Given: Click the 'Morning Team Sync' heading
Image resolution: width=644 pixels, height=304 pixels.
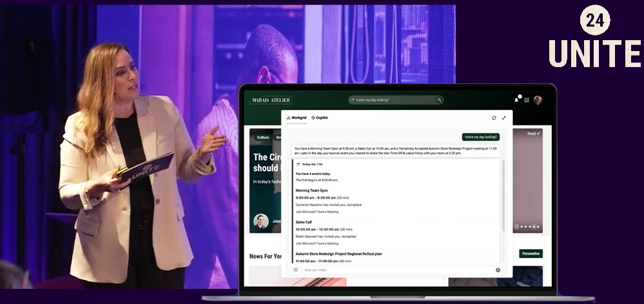Looking at the screenshot, I should pos(312,190).
